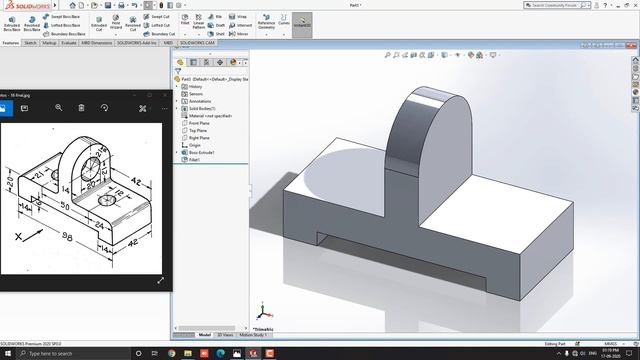Open the Options gear icon
The width and height of the screenshot is (640, 360).
tap(178, 5)
